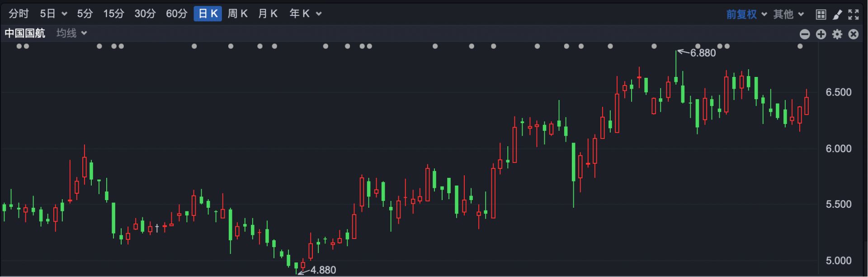
Task: Switch to 周K weekly chart
Action: [237, 14]
